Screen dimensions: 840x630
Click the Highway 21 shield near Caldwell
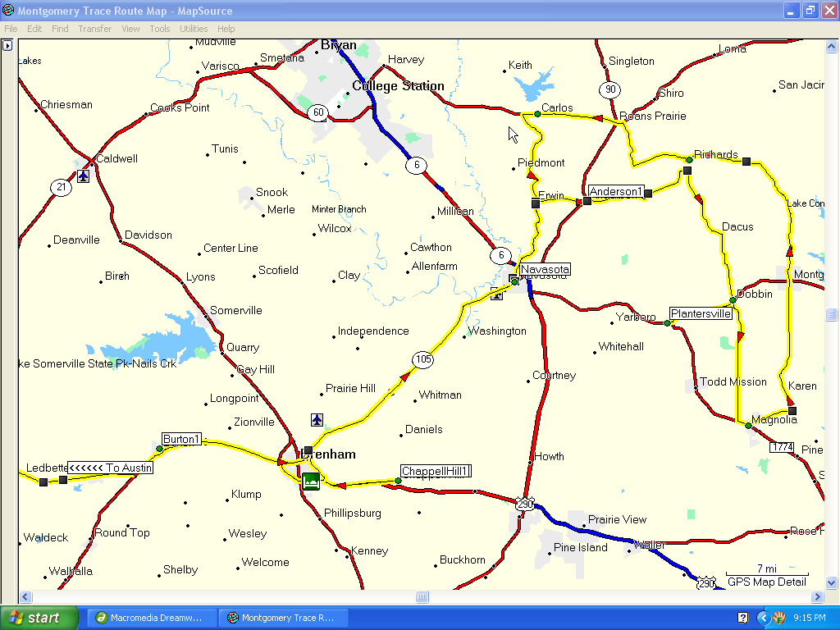61,187
